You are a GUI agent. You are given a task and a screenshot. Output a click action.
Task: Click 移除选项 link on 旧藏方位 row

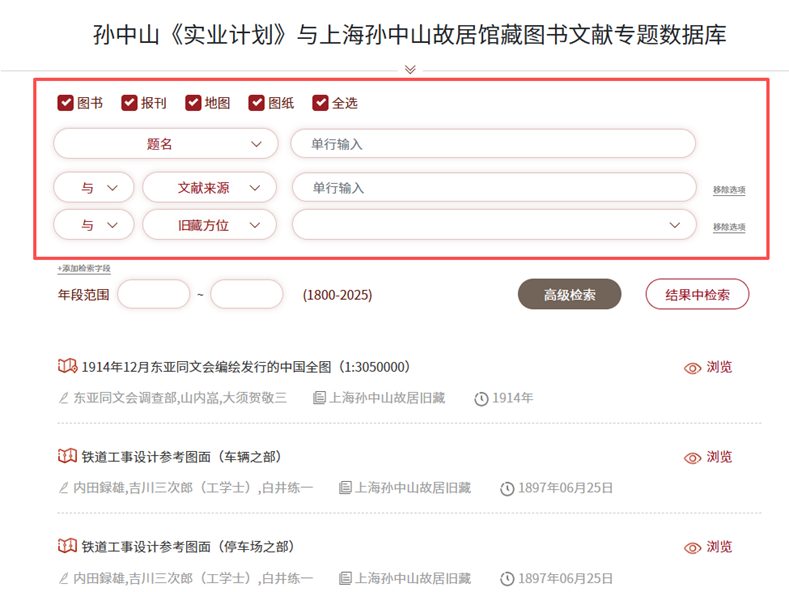click(x=729, y=227)
